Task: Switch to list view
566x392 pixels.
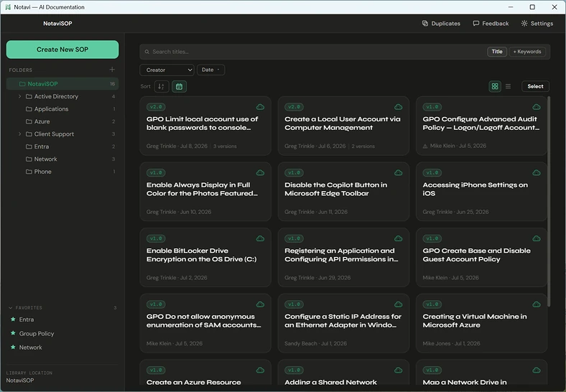Action: 509,86
